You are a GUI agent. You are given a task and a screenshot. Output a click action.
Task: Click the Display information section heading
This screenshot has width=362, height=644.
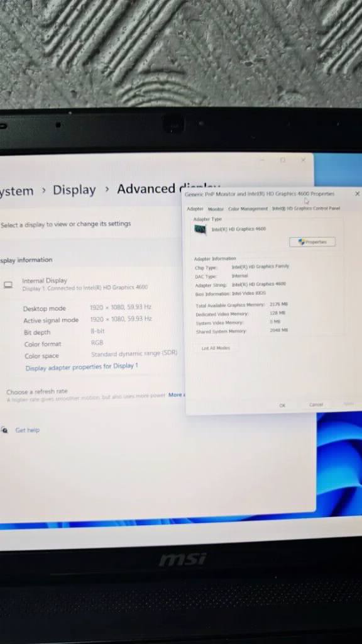26,260
